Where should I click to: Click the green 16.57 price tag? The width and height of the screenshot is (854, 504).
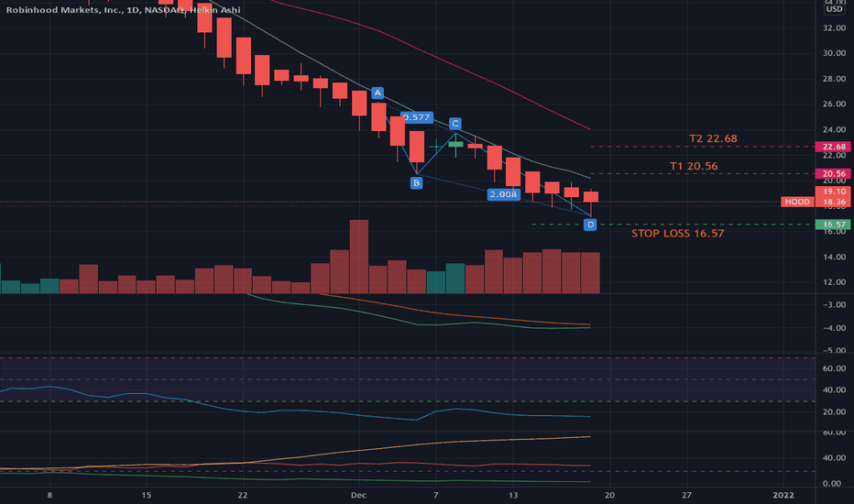click(833, 225)
